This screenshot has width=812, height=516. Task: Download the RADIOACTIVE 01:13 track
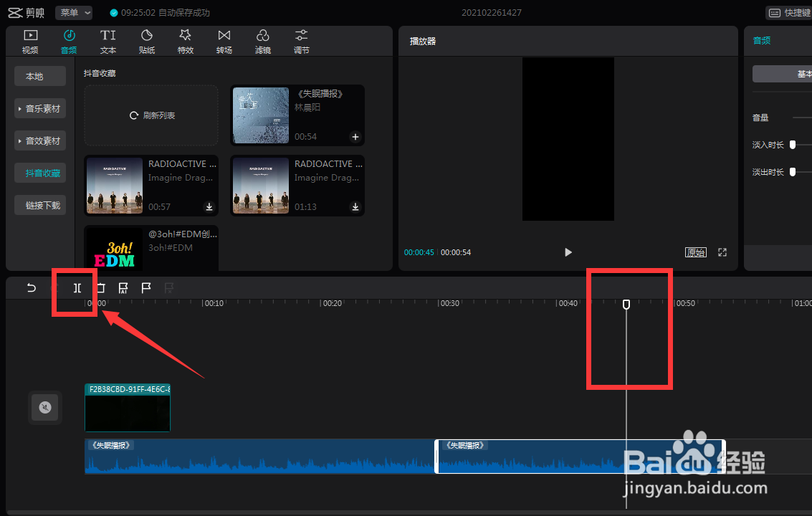[x=355, y=206]
